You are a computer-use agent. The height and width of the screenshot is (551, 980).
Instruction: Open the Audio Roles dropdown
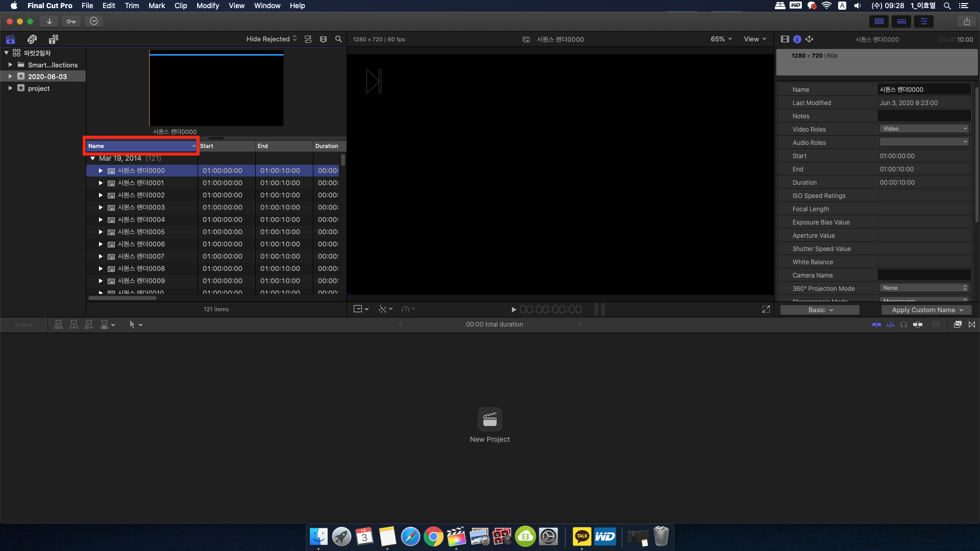pos(924,142)
